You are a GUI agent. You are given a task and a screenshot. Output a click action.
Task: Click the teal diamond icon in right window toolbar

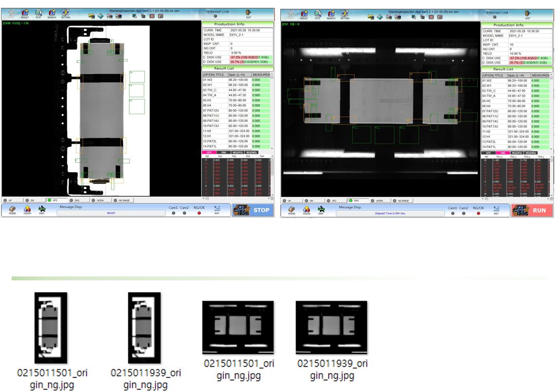click(x=380, y=17)
